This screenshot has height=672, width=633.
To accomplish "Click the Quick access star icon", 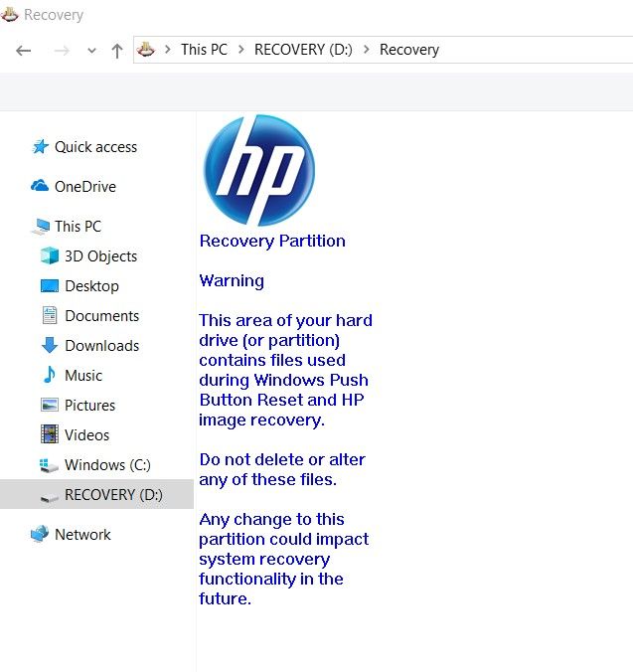I will pyautogui.click(x=41, y=146).
